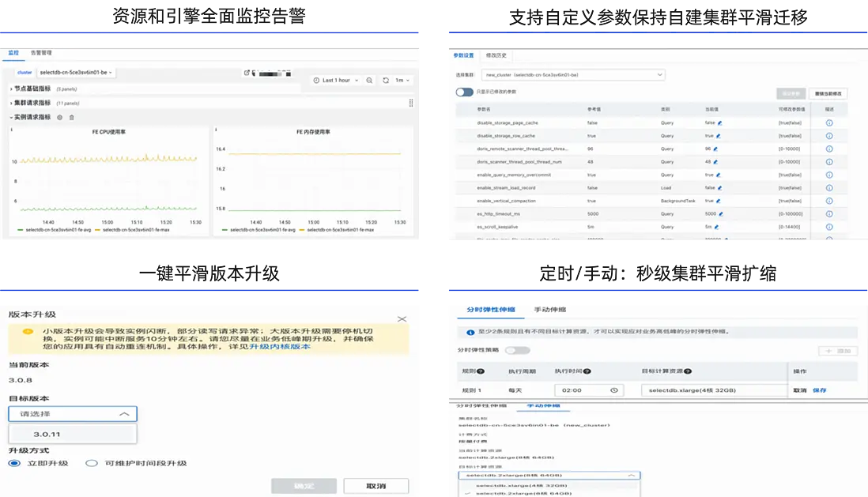Click 取消 button in 版本升级 dialog
This screenshot has width=868, height=497.
[376, 486]
